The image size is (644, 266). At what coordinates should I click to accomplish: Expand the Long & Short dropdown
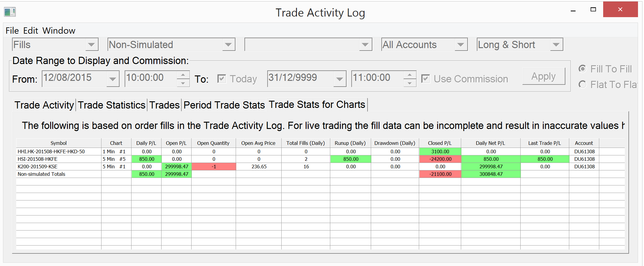[556, 45]
